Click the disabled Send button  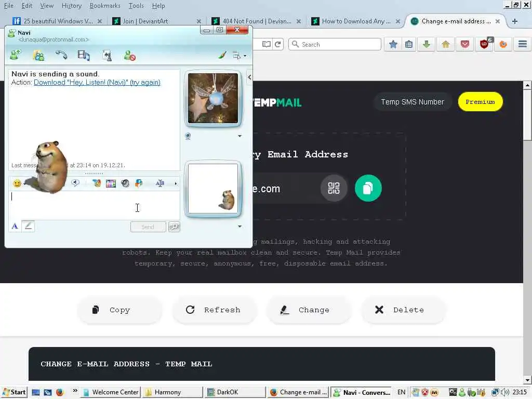click(148, 227)
